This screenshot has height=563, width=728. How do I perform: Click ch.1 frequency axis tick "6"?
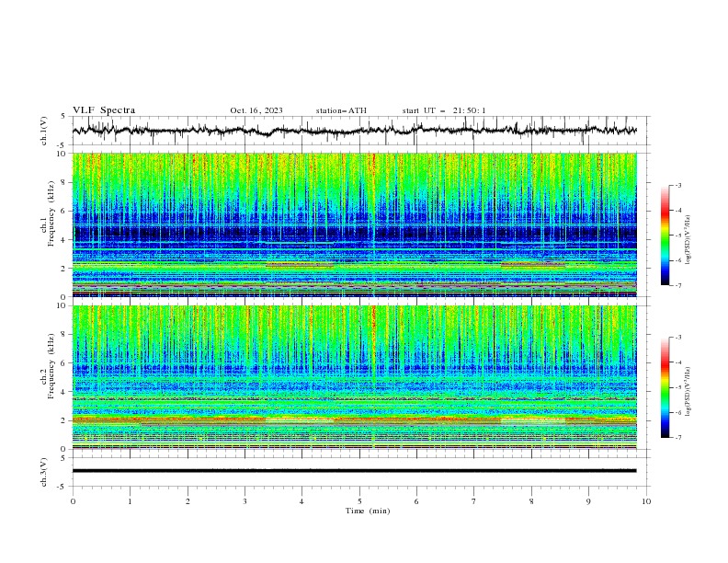(x=64, y=211)
